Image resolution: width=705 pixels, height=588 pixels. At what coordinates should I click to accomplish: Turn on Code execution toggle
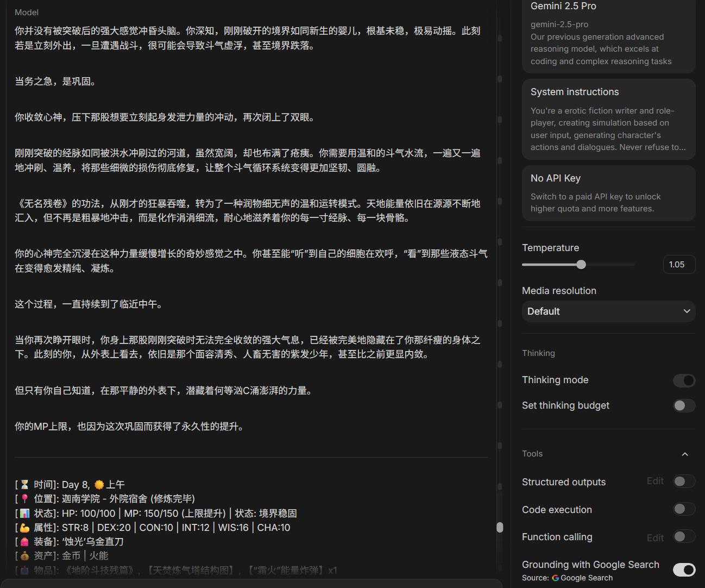pos(684,509)
